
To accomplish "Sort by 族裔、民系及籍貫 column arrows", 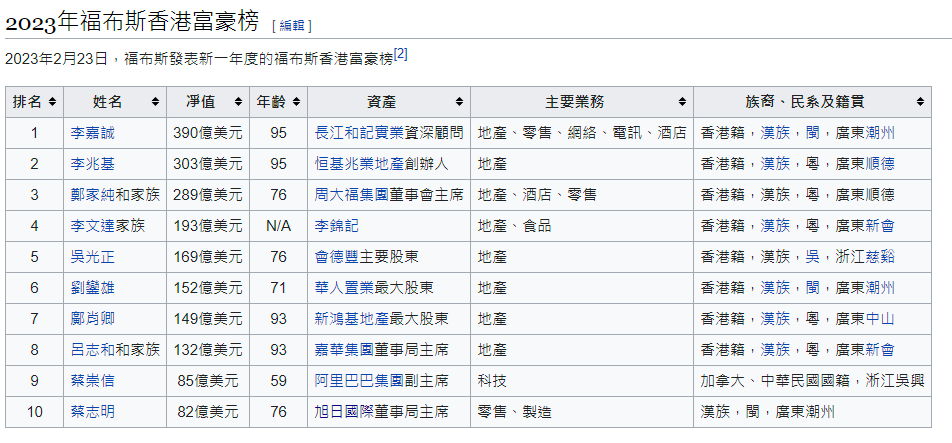I will click(x=920, y=102).
